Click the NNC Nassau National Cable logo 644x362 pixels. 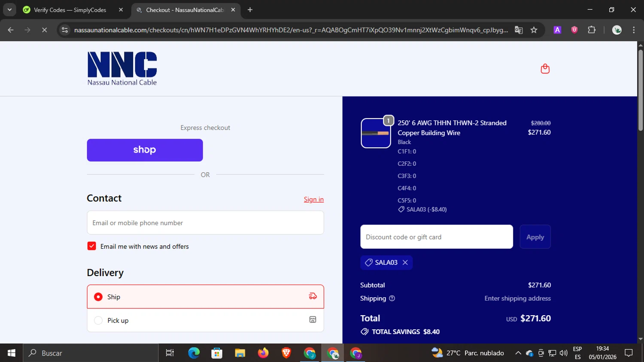(122, 69)
